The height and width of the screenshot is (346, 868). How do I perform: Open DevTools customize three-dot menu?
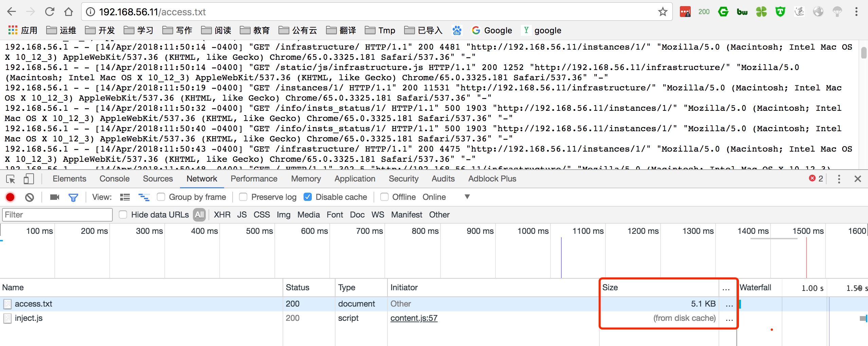(839, 179)
